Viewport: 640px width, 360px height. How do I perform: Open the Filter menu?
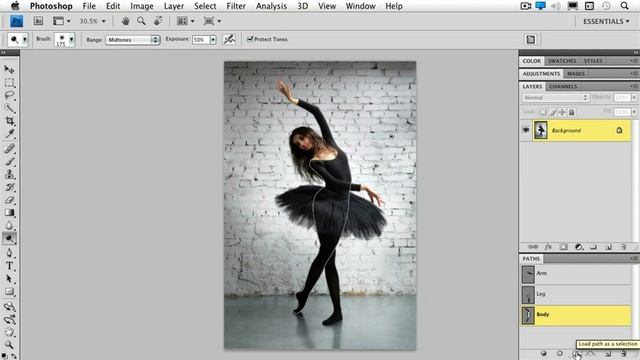click(x=236, y=6)
